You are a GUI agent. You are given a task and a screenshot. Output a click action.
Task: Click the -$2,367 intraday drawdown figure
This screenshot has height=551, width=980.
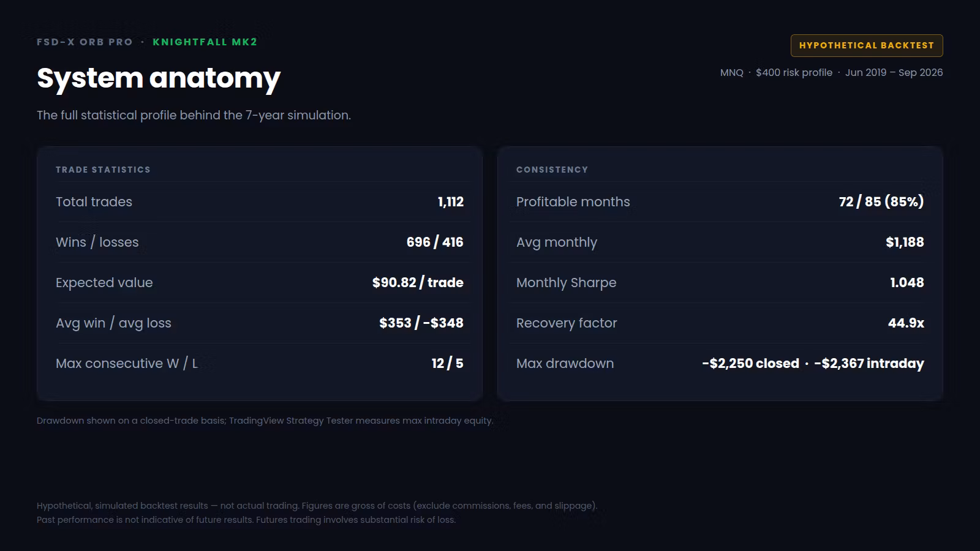tap(869, 364)
